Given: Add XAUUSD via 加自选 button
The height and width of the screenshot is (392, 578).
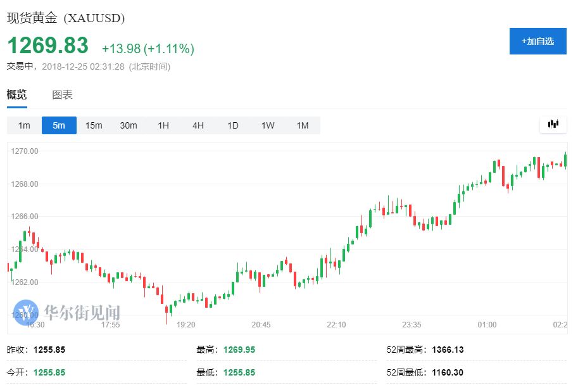Looking at the screenshot, I should pos(537,41).
